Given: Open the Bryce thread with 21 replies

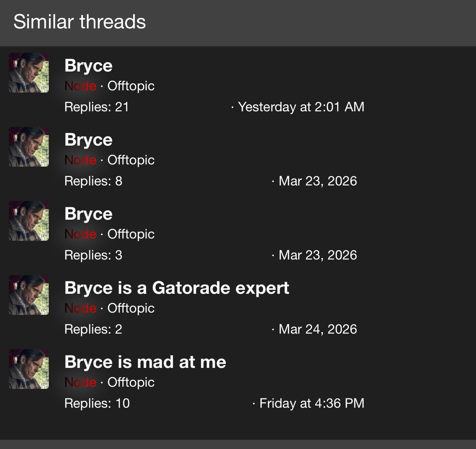Looking at the screenshot, I should coord(89,66).
